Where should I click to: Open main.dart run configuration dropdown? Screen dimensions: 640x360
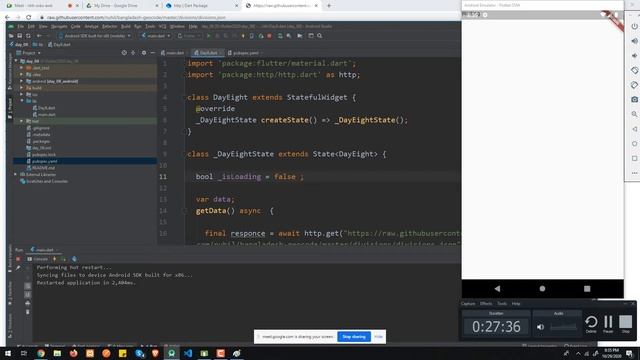point(156,36)
